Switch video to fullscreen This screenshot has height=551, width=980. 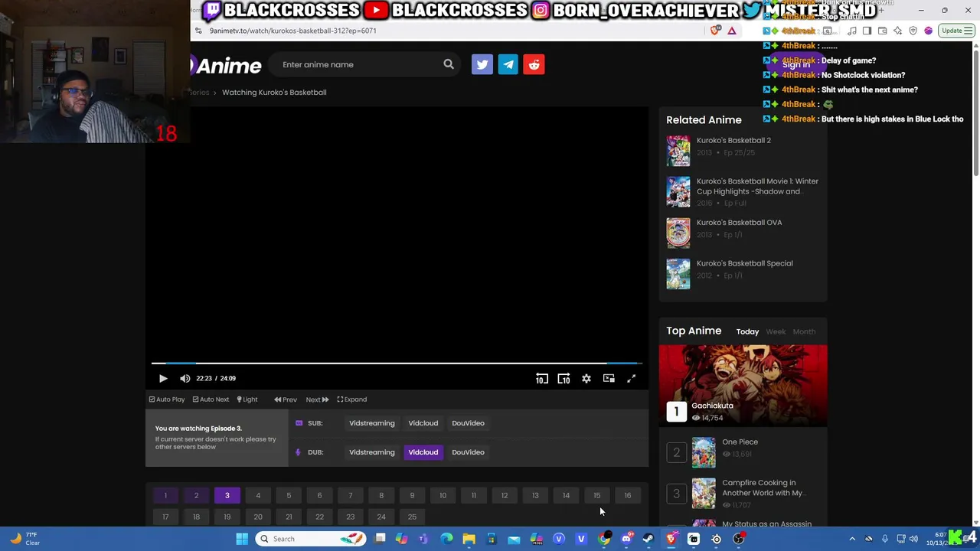(631, 378)
